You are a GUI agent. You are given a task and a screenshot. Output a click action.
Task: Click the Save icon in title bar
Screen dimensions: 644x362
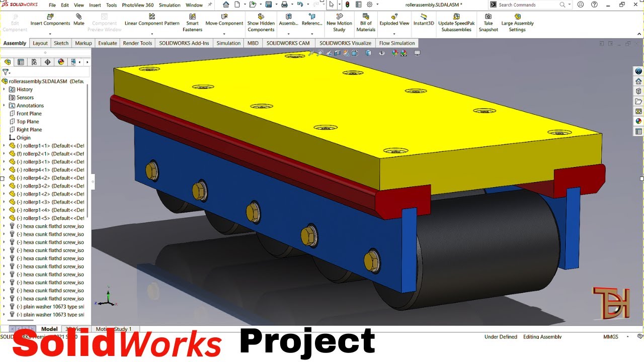coord(269,5)
